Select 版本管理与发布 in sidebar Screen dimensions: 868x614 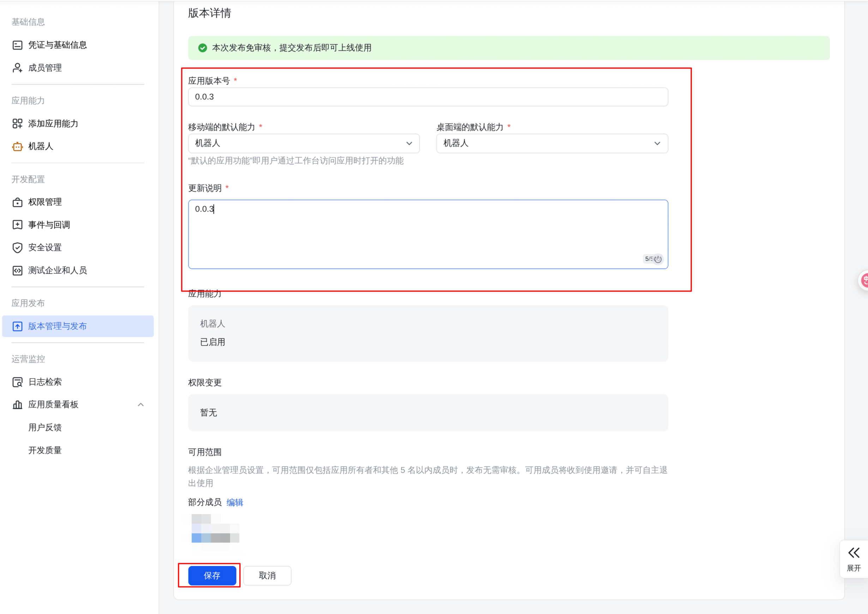click(x=78, y=326)
